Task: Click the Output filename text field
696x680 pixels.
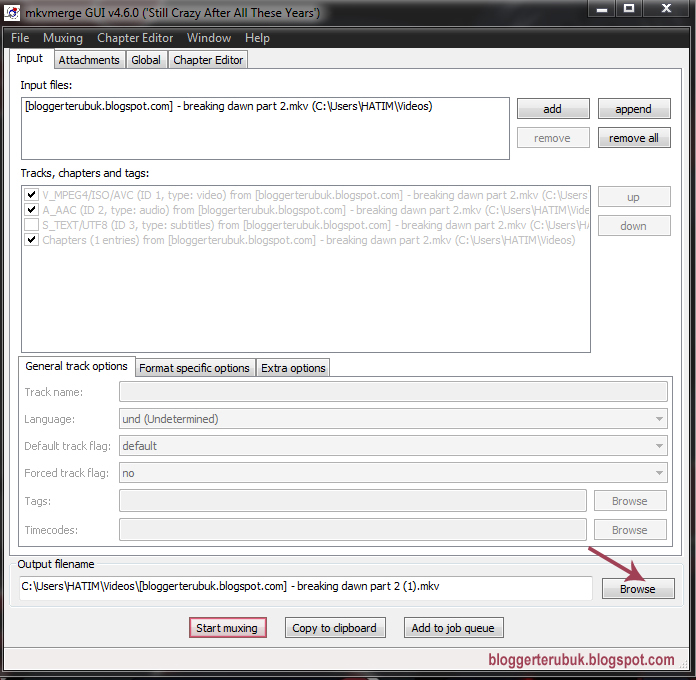Action: point(305,587)
